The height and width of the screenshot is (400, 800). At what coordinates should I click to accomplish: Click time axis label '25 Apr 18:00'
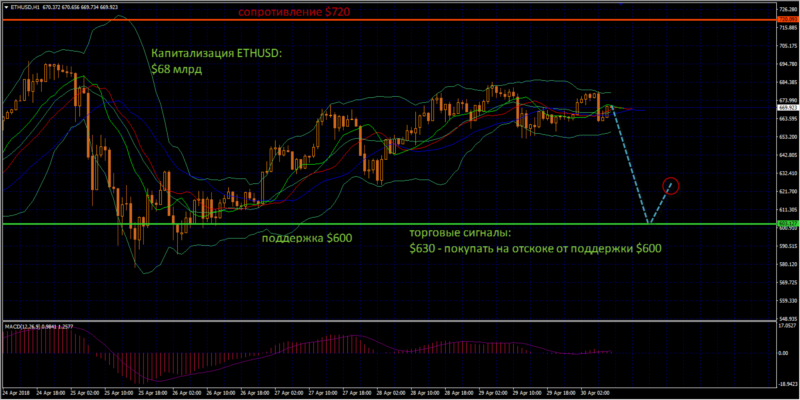(153, 394)
